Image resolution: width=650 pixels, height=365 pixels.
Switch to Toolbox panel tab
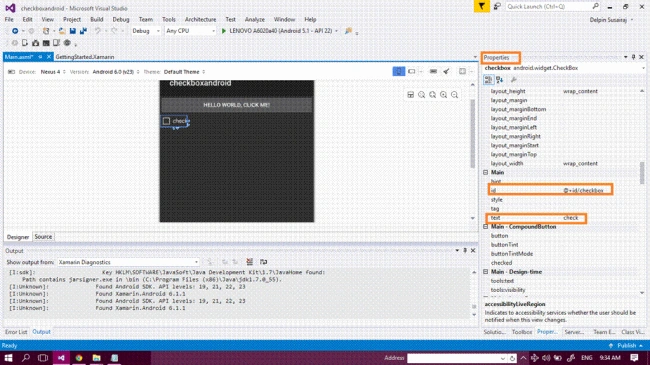point(522,332)
